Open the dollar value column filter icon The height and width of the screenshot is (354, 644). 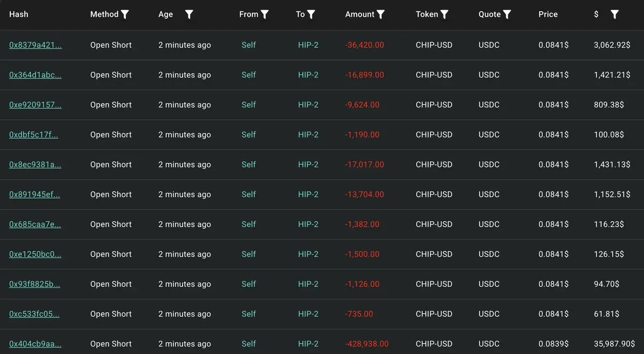point(614,15)
